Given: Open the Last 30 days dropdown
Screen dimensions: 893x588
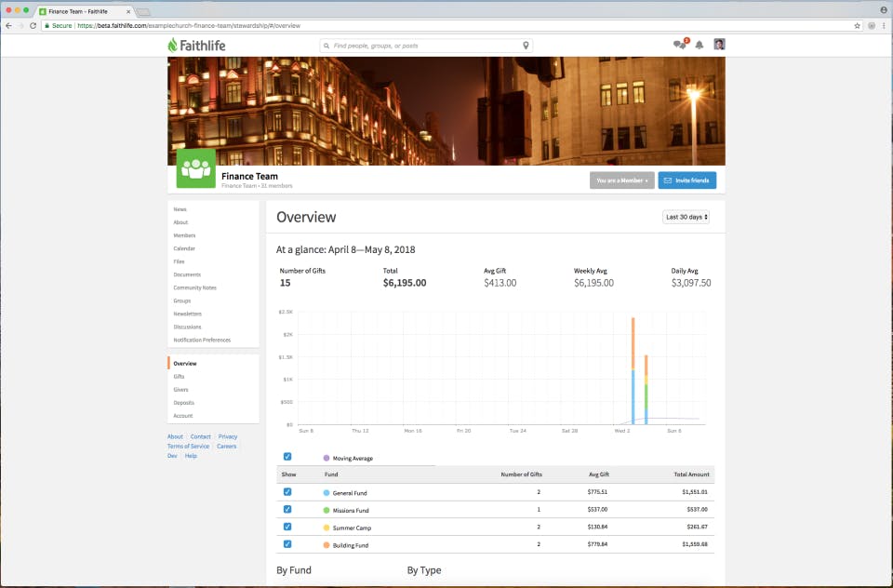Looking at the screenshot, I should [x=686, y=217].
